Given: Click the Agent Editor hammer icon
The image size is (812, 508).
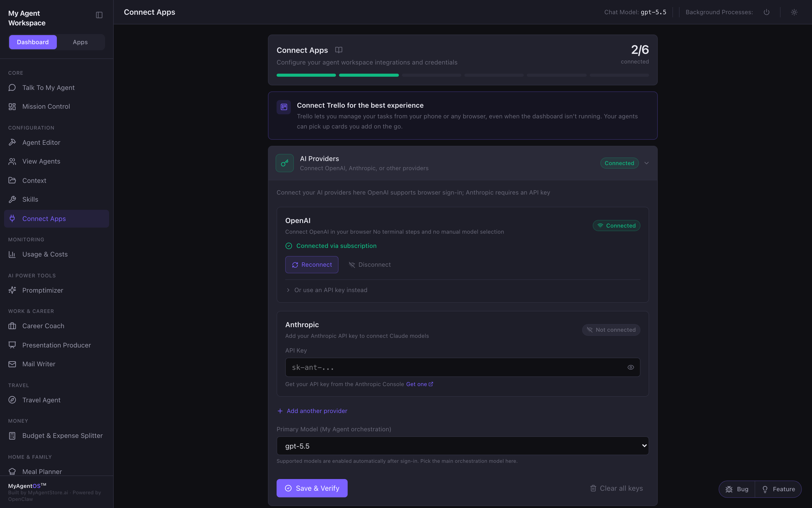Looking at the screenshot, I should (x=12, y=142).
